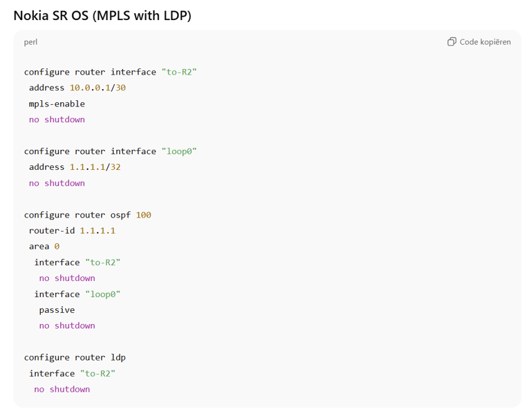Click the Nokia SR OS heading
531x420 pixels.
[102, 16]
